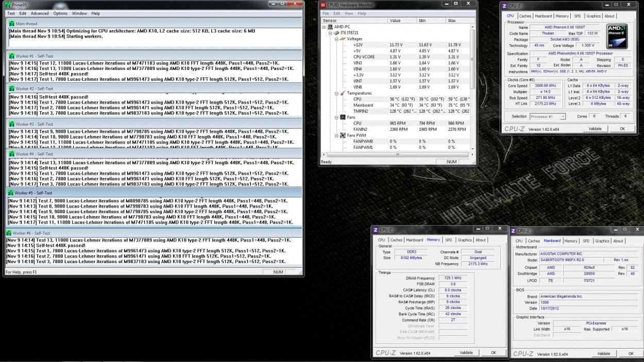Click the CPU-Z title icon of the CPU window
Viewport: 644px width, 362px height.
pyautogui.click(x=504, y=5)
